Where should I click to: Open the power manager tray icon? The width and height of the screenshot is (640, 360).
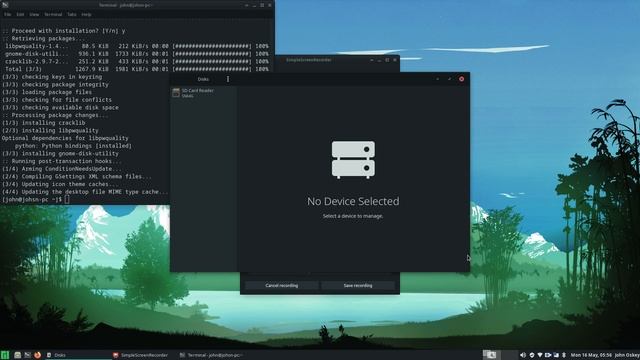click(556, 355)
